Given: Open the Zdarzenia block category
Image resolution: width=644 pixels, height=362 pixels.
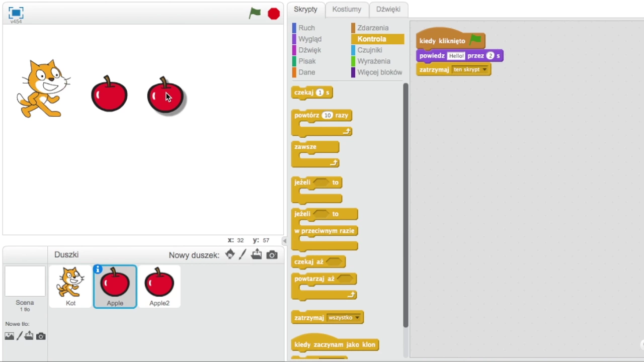Looking at the screenshot, I should 373,28.
